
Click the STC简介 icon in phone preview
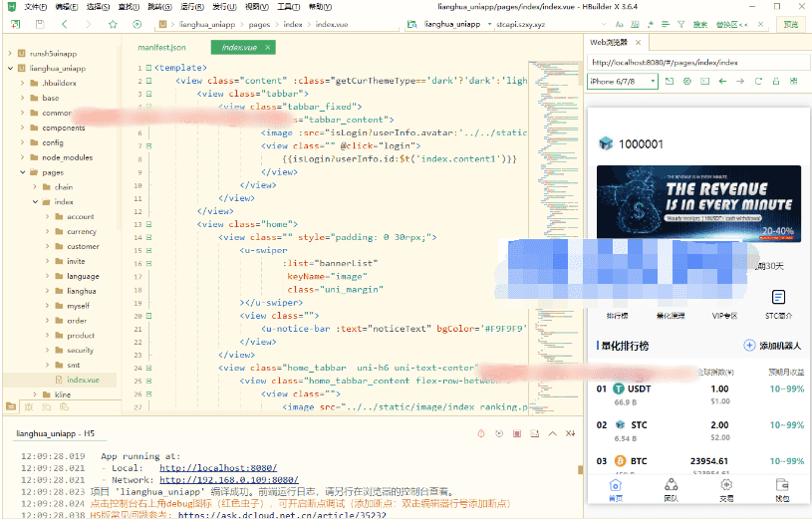[x=778, y=297]
